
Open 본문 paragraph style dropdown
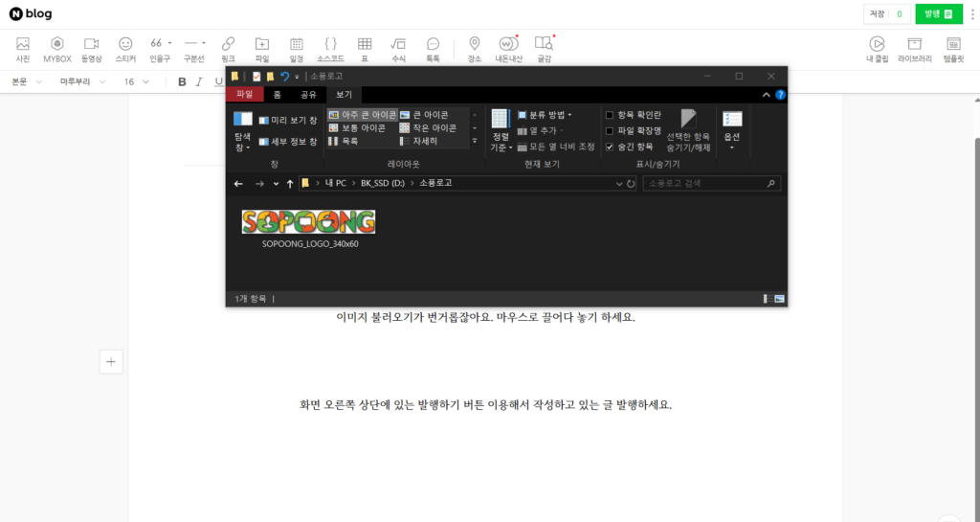pos(27,82)
